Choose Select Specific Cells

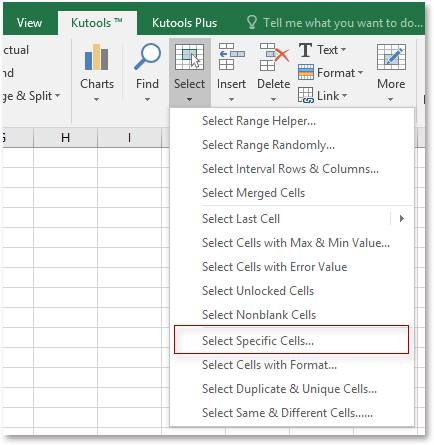[291, 340]
